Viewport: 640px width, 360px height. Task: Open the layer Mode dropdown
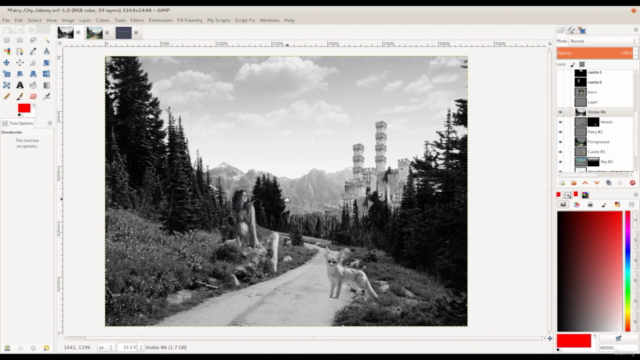(x=602, y=41)
